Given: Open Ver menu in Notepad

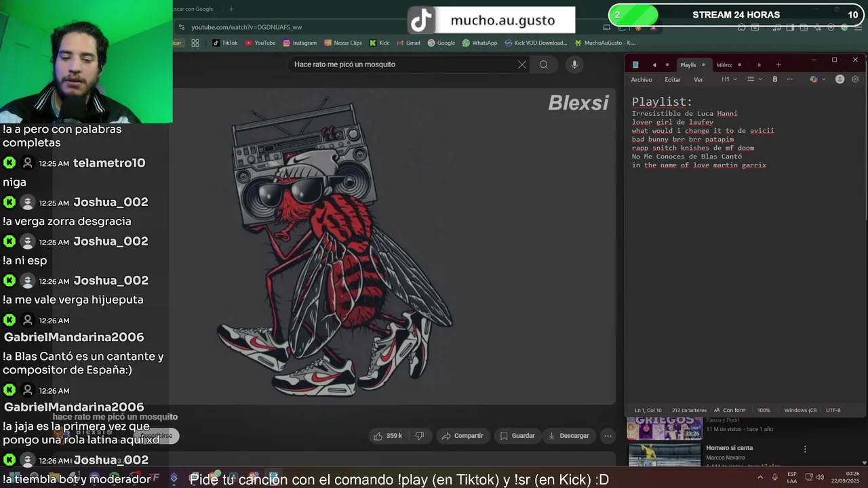Looking at the screenshot, I should (x=698, y=79).
